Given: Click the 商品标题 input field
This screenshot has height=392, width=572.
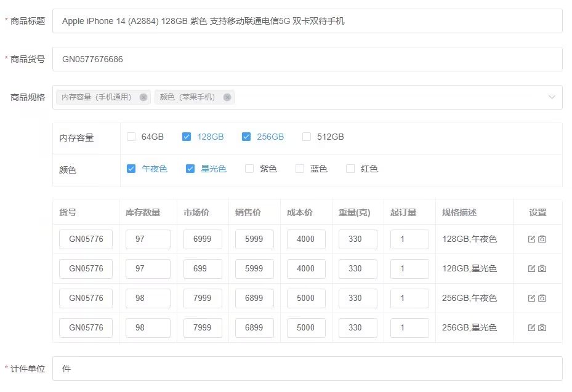Looking at the screenshot, I should [x=307, y=21].
